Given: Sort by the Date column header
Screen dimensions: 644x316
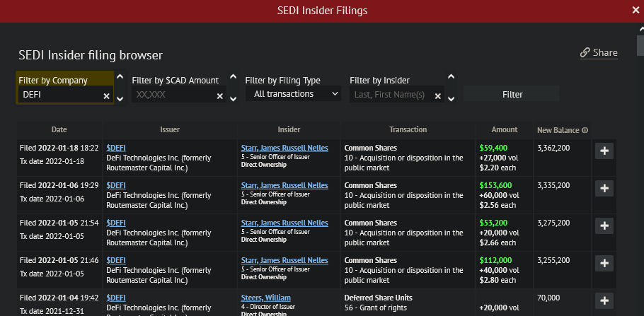Looking at the screenshot, I should [59, 130].
